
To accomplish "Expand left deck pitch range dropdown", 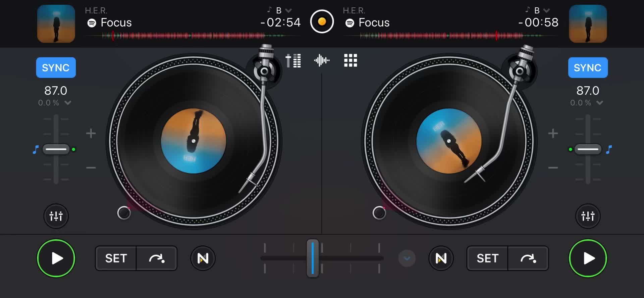I will [68, 103].
